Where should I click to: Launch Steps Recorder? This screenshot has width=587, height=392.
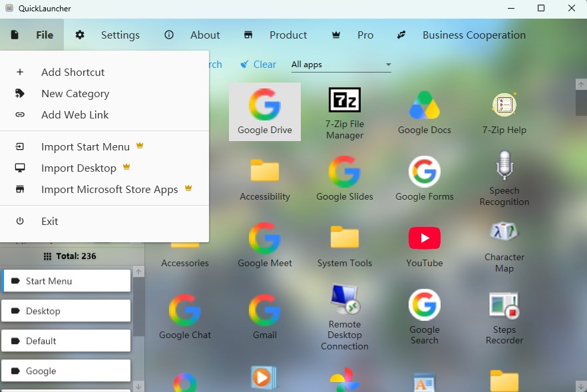504,317
